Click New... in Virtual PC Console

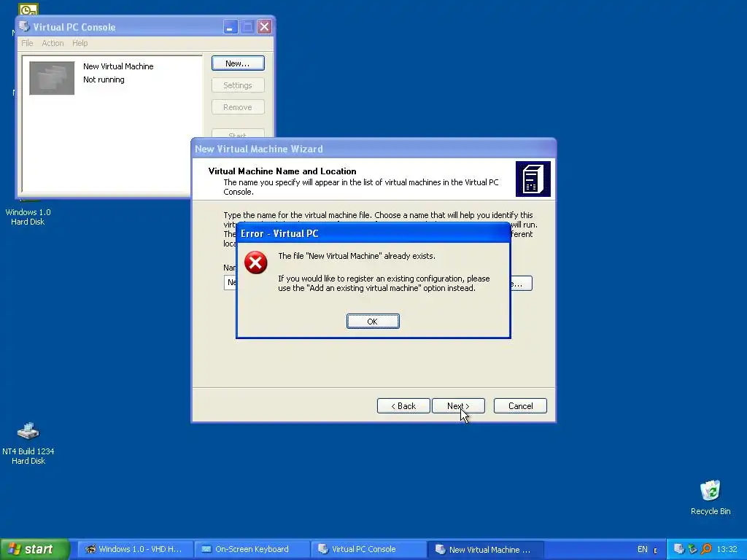(238, 63)
